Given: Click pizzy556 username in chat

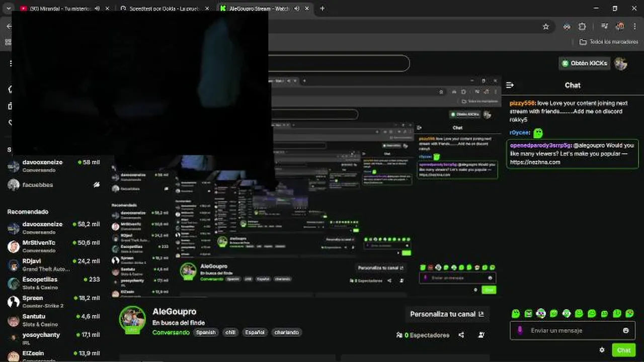Looking at the screenshot, I should point(522,103).
